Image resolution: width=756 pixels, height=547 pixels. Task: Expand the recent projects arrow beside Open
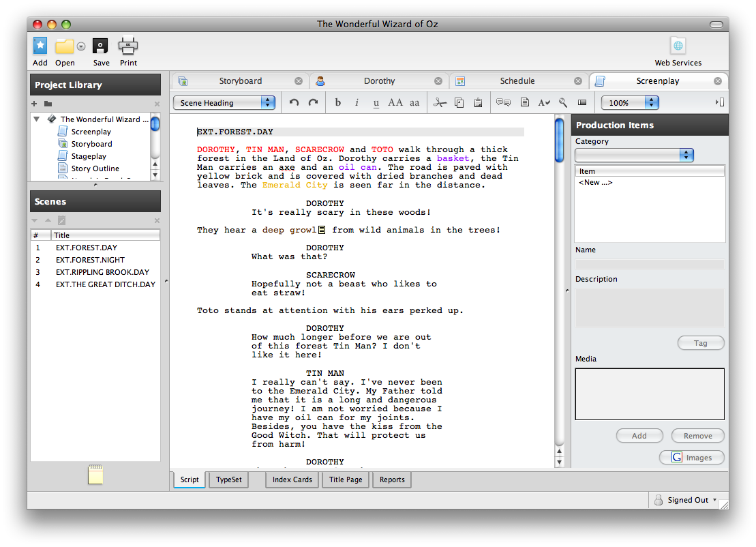click(82, 46)
